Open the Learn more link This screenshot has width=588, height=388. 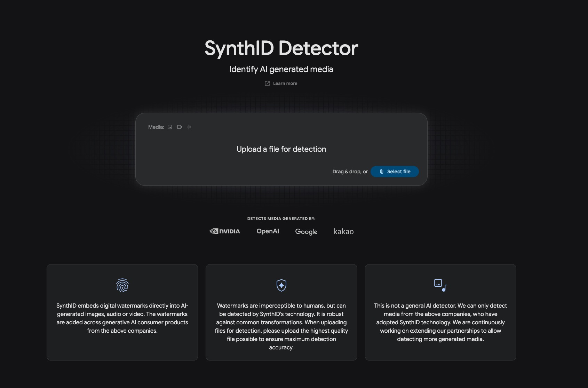(x=281, y=84)
